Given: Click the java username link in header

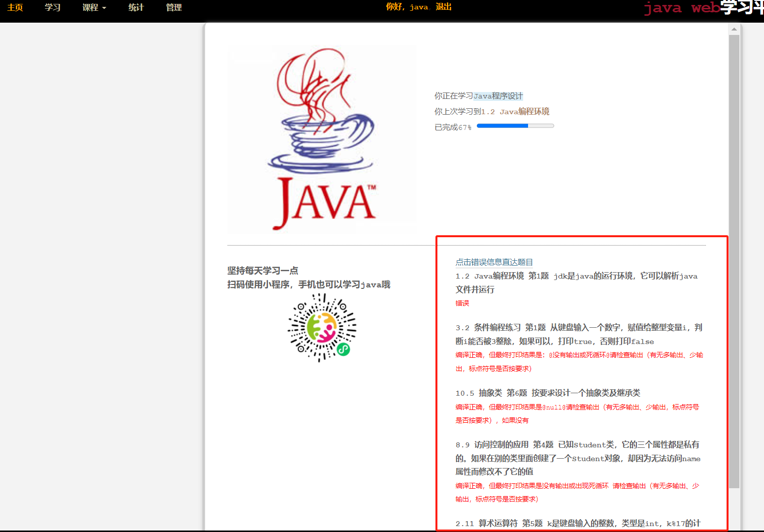Looking at the screenshot, I should pyautogui.click(x=419, y=7).
